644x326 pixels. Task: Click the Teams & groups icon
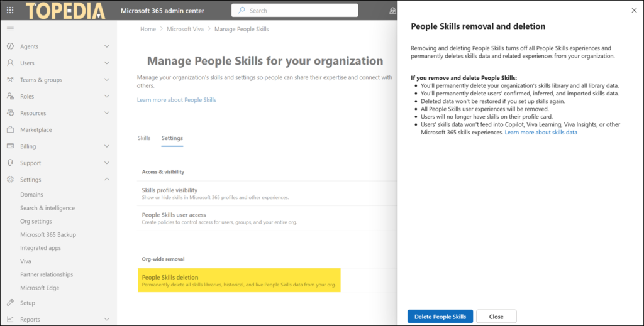(x=10, y=80)
